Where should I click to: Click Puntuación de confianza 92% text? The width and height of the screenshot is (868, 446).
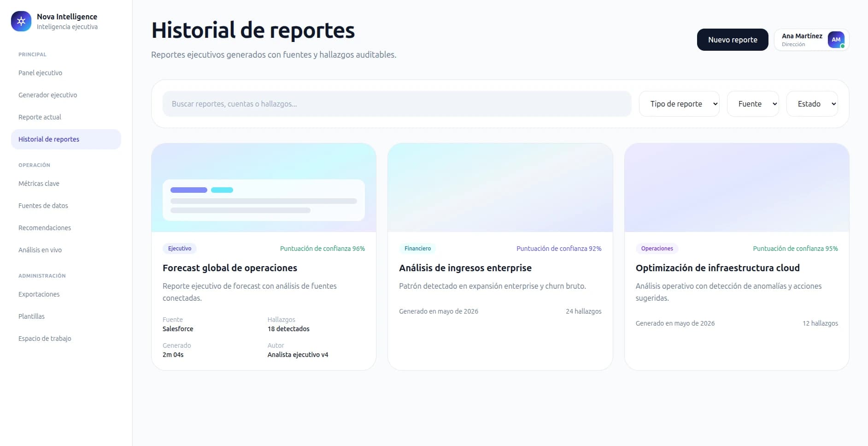[x=559, y=249]
